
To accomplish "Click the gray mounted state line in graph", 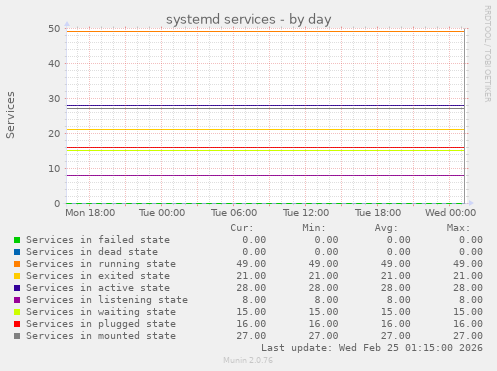I will tap(265, 109).
